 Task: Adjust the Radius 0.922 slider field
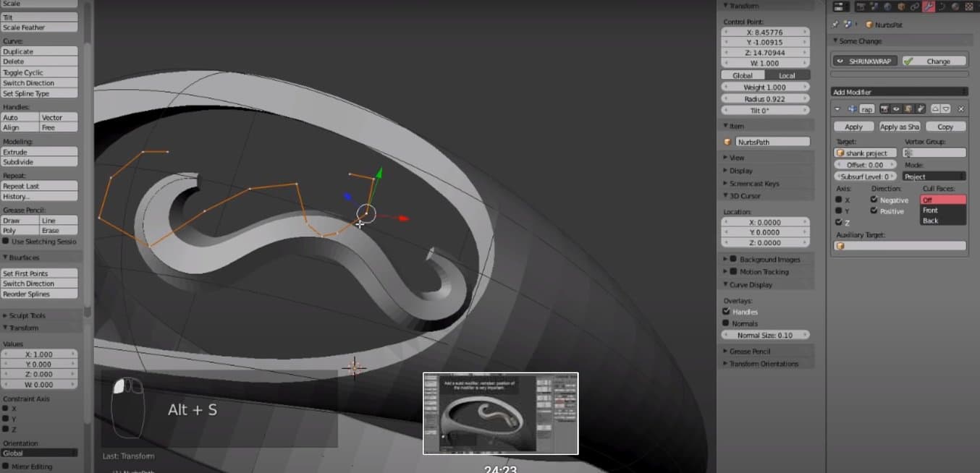click(x=765, y=98)
